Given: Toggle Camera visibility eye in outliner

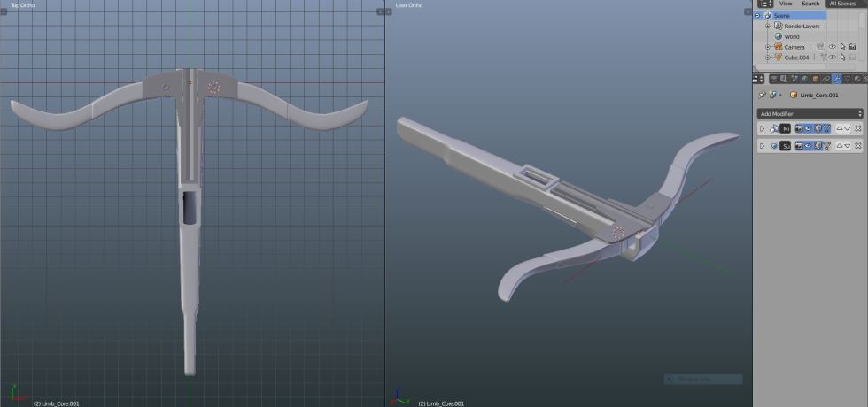Looking at the screenshot, I should 832,47.
